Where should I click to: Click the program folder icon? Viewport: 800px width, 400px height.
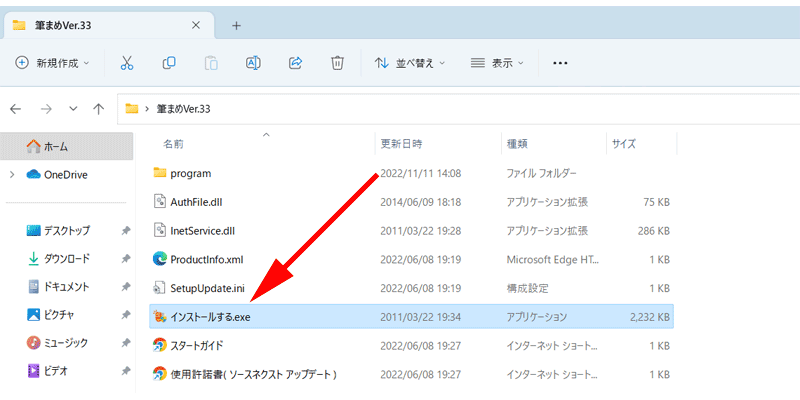click(x=160, y=173)
